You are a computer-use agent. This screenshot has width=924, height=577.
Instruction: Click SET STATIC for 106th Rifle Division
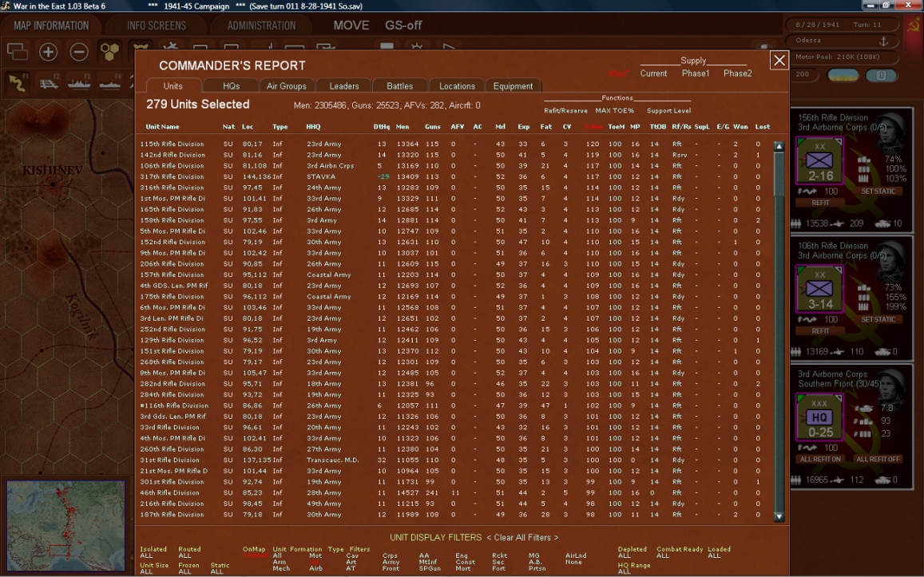tap(878, 320)
